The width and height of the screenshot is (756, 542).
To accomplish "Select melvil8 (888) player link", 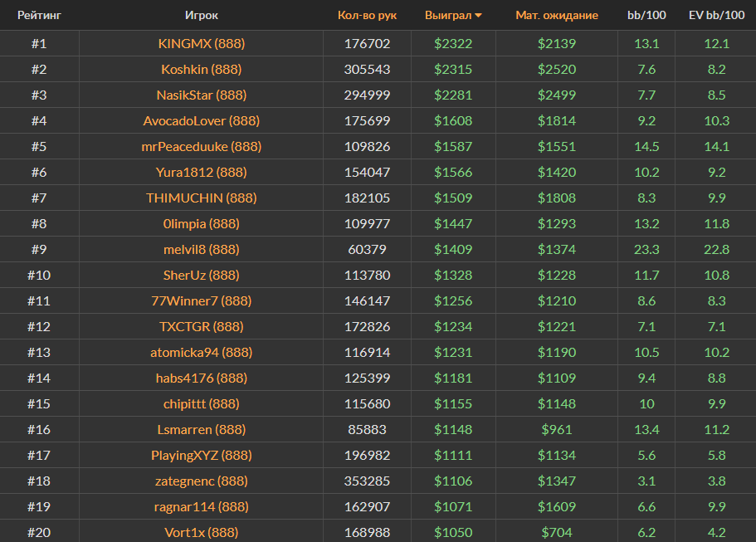I will coord(202,249).
